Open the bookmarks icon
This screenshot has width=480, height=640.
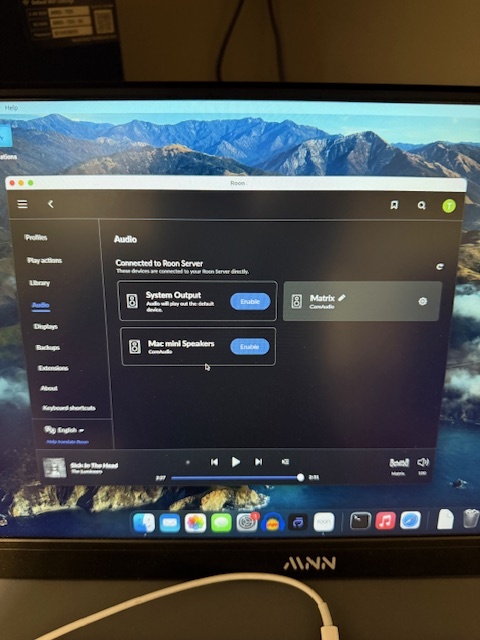pos(394,205)
